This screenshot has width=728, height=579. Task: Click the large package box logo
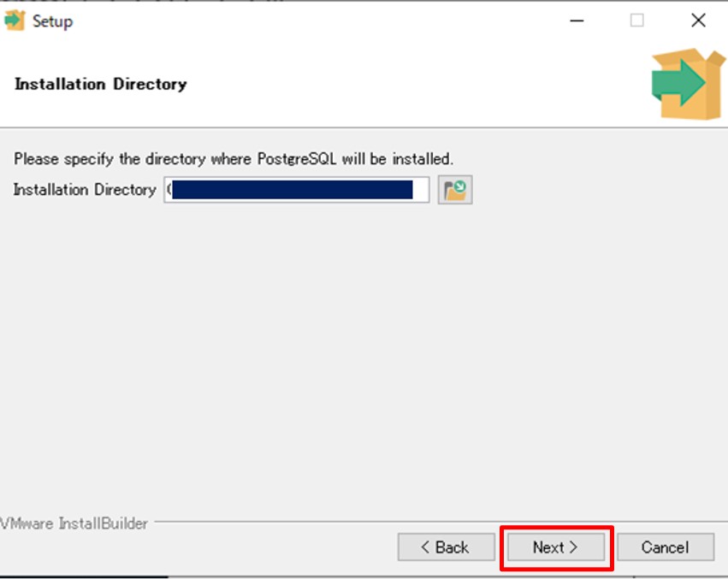pyautogui.click(x=687, y=84)
